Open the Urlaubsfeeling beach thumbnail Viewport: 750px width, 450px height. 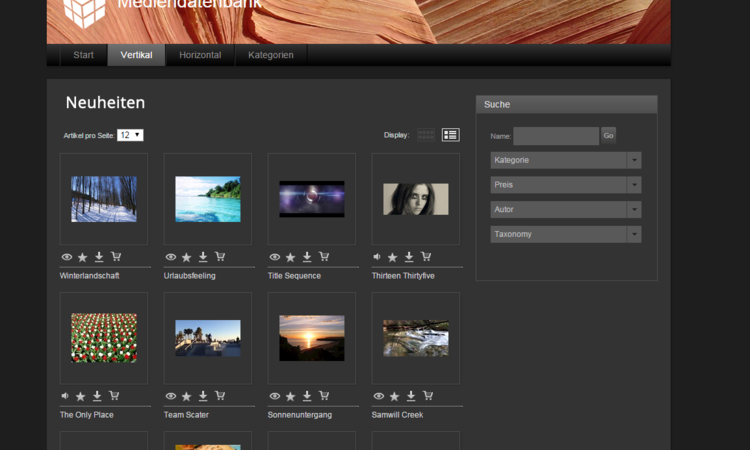[x=208, y=199]
